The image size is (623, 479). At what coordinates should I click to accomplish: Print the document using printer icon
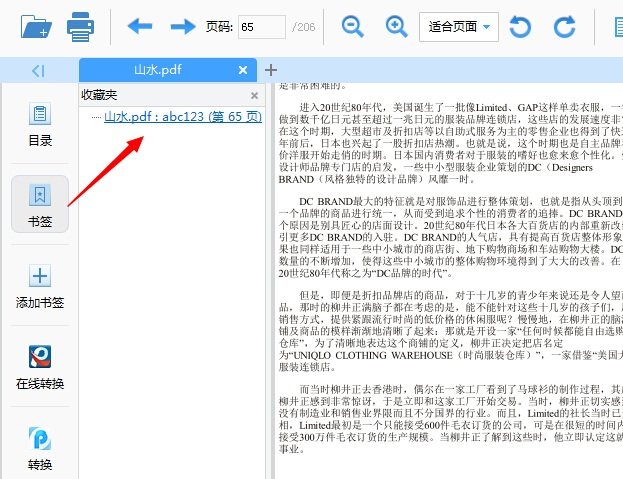coord(80,27)
